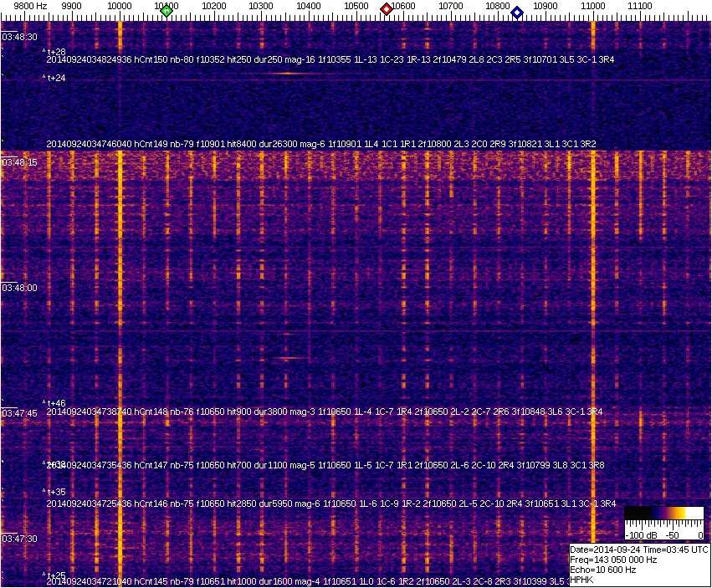Screen dimensions: 712x588
Task: Click the hCnt148 event annotation line
Action: 330,412
